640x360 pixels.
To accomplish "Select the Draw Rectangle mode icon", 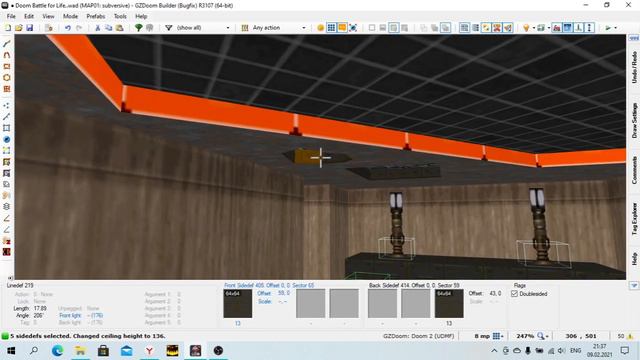I will [x=7, y=66].
